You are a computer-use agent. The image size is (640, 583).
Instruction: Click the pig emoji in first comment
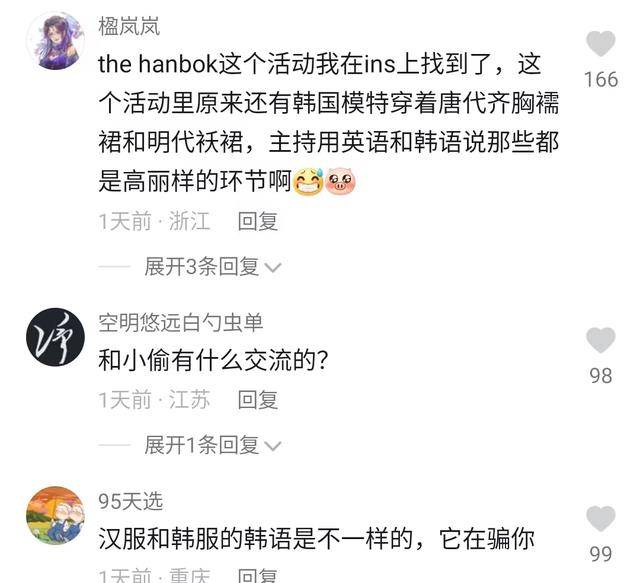[341, 181]
